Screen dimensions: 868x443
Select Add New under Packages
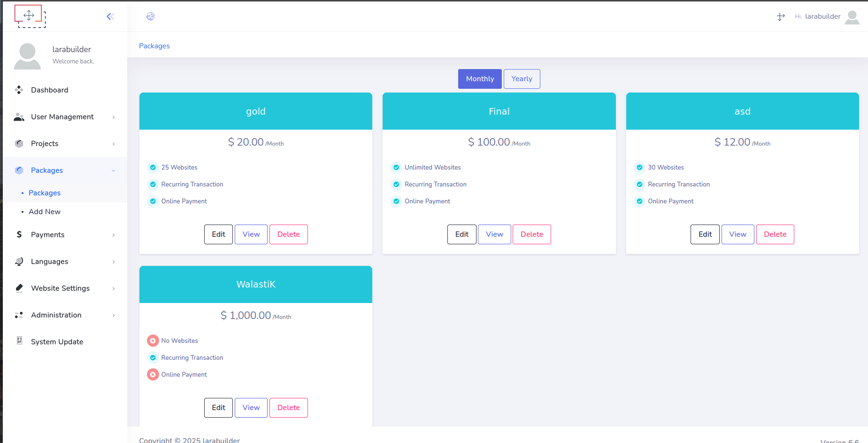65,211
